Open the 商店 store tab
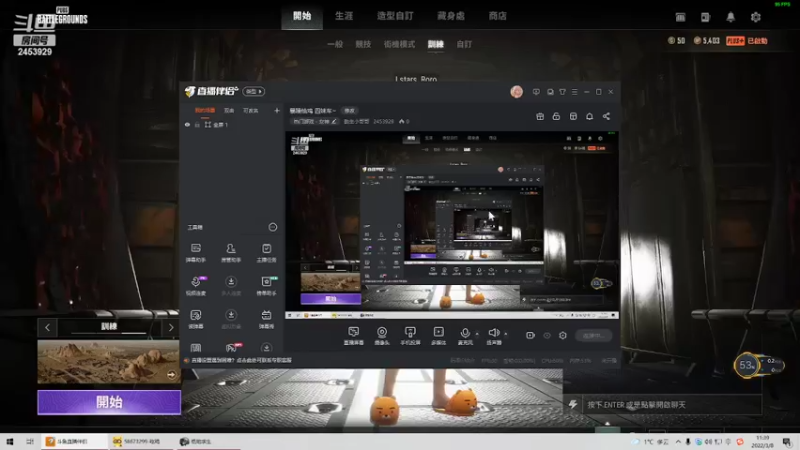 pyautogui.click(x=497, y=16)
